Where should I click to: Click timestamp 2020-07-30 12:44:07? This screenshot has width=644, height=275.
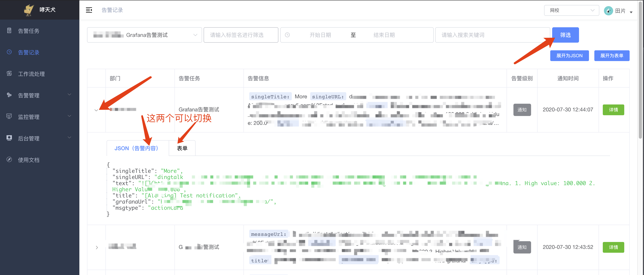[x=568, y=110]
